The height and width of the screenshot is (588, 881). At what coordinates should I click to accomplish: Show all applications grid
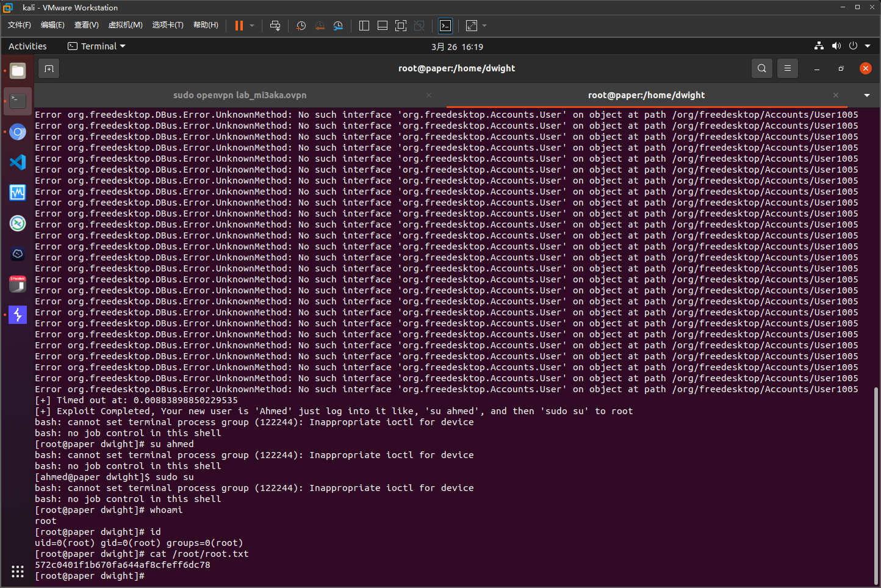pos(18,572)
